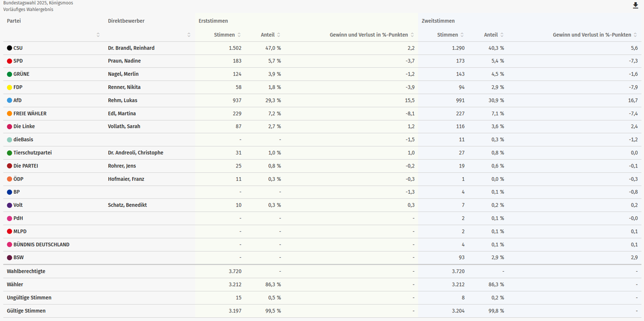Viewport: 644px width, 321px height.
Task: Click the Tierschutzpartei party name
Action: pyautogui.click(x=32, y=153)
